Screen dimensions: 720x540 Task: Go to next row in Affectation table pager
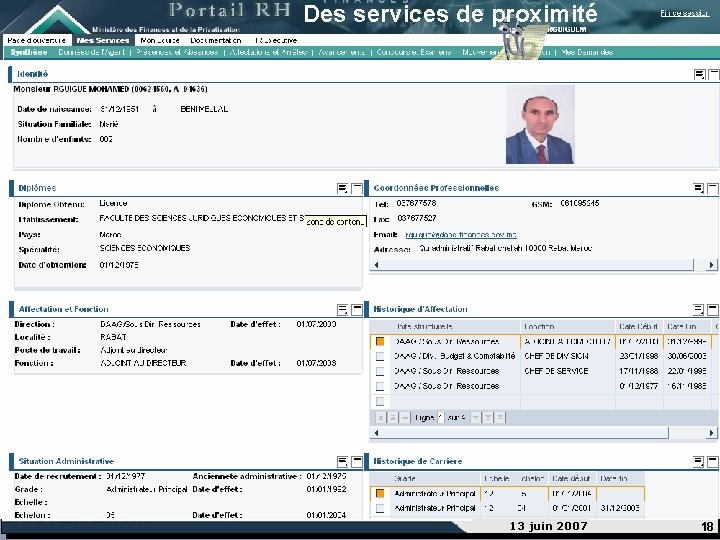click(x=476, y=417)
